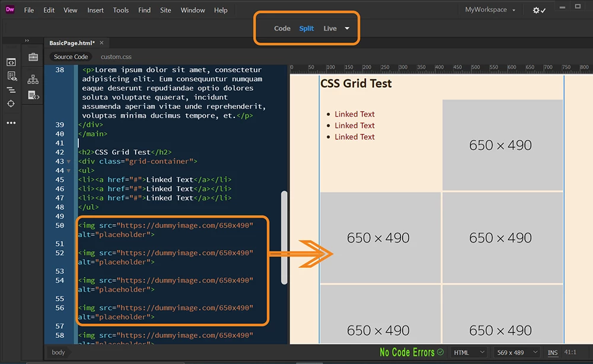Click the No Code Errors checkmark icon
The image size is (593, 364).
coord(440,352)
